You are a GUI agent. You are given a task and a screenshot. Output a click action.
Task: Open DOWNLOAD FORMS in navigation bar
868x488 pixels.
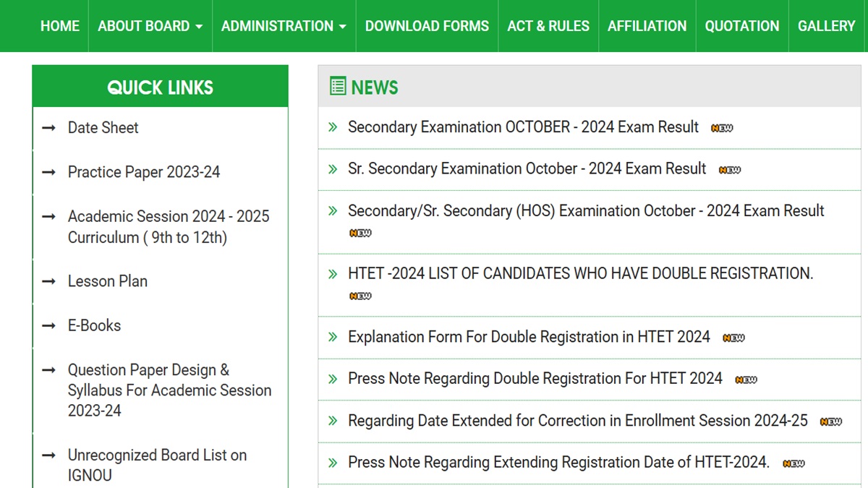427,26
